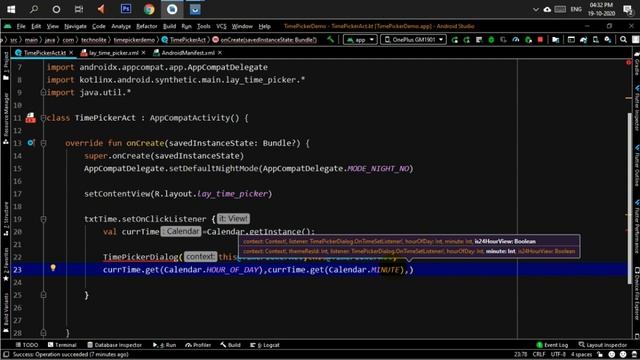Open Photoshop from the Windows taskbar
Image resolution: width=640 pixels, height=360 pixels.
point(126,9)
